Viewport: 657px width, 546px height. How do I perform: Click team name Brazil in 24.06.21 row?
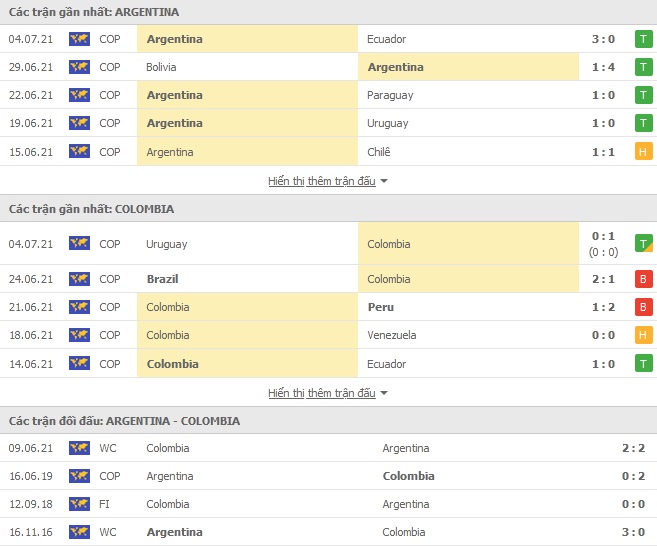163,279
